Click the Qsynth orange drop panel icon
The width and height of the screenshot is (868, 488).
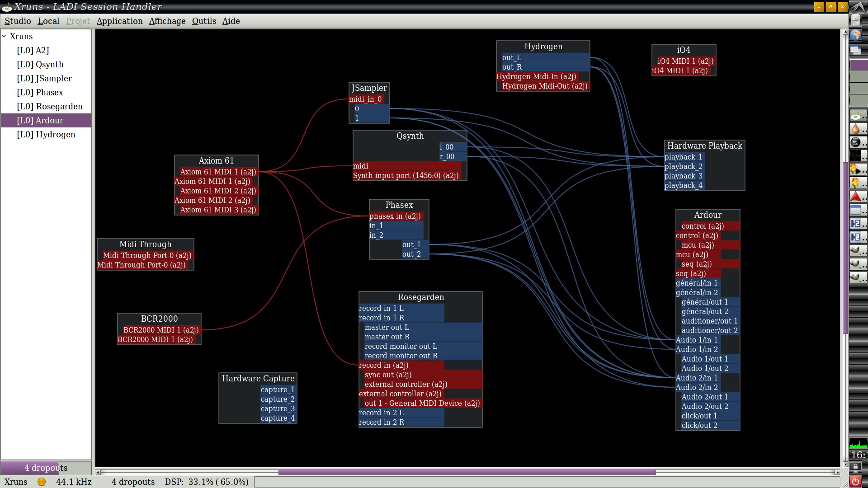[856, 129]
